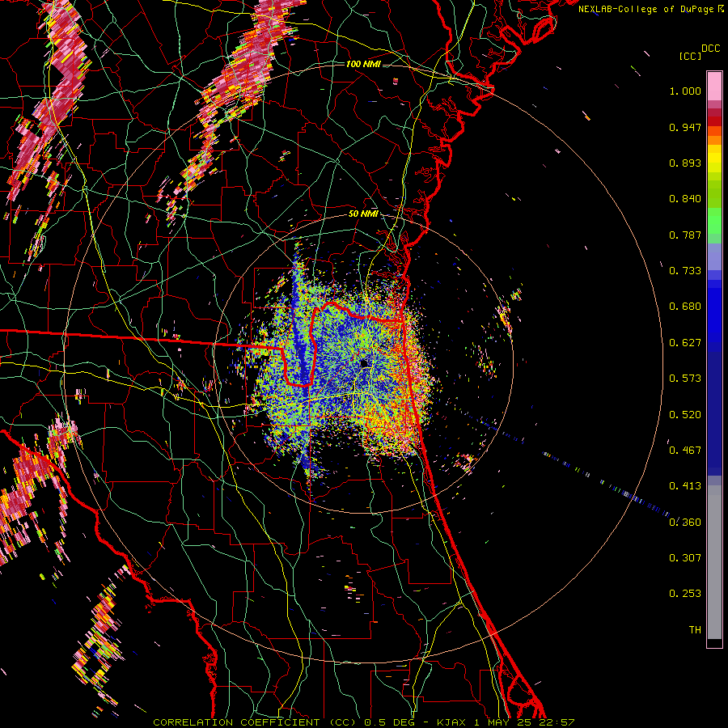Click the 0.520 scale value
This screenshot has width=728, height=728.
(685, 415)
